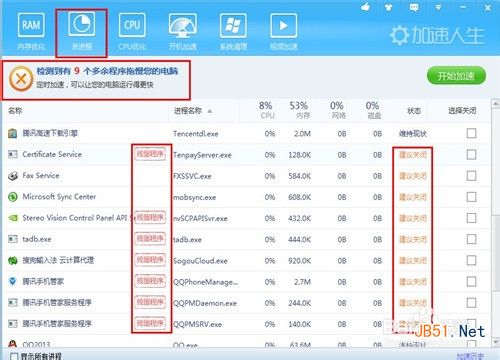This screenshot has height=360, width=500.
Task: Select the TenpayServer.exe process name
Action: pos(202,155)
